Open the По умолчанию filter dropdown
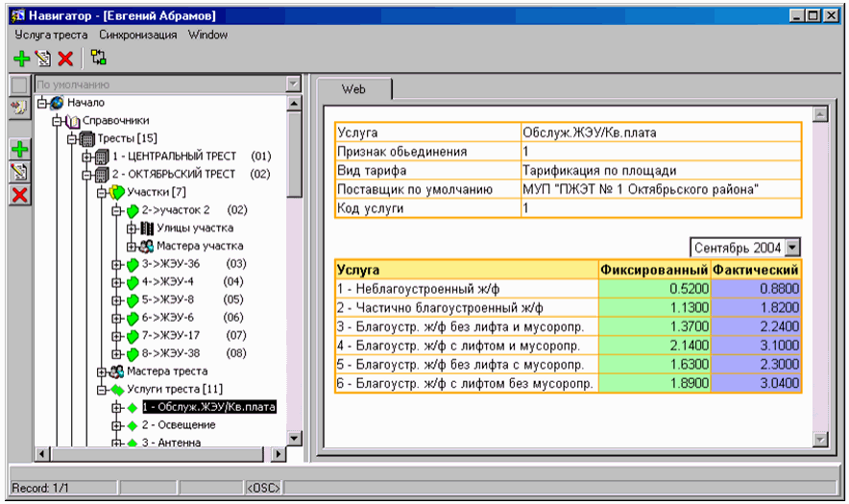The height and width of the screenshot is (504, 849). pyautogui.click(x=293, y=84)
